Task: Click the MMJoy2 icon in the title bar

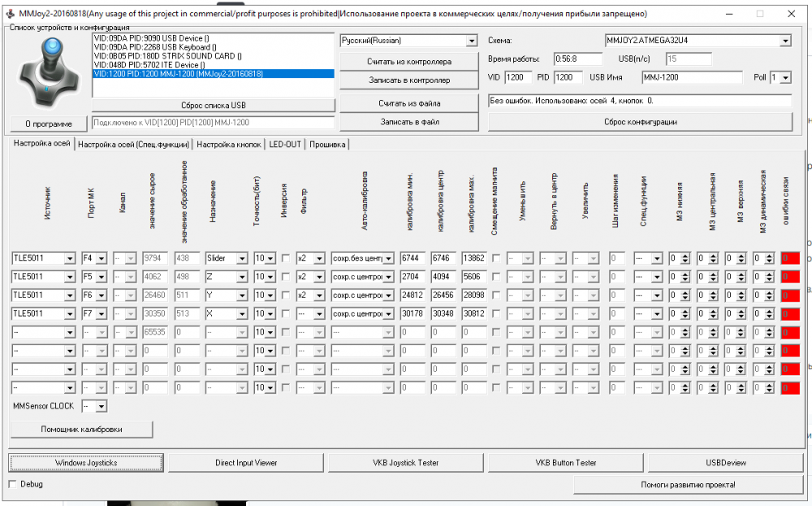Action: (x=10, y=14)
